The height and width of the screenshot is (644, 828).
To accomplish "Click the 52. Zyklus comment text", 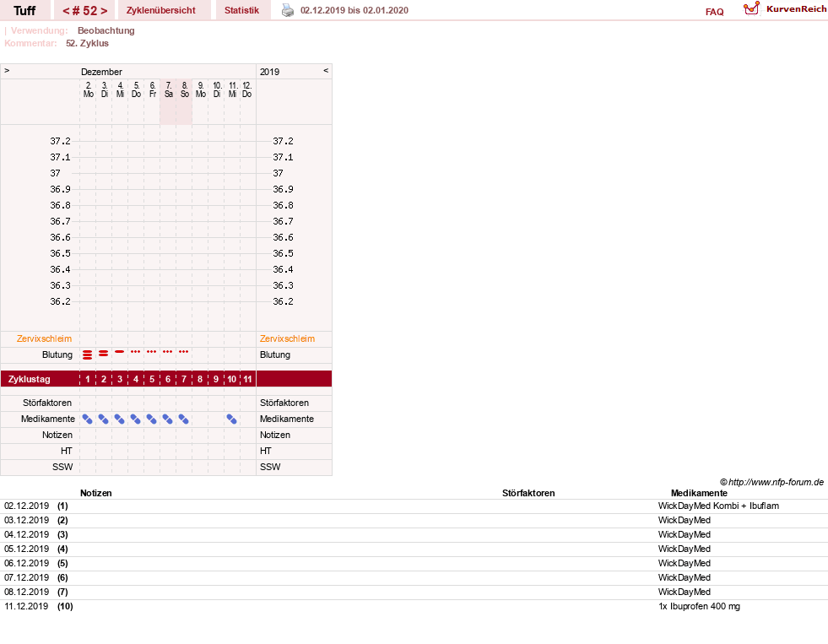I will [x=87, y=43].
